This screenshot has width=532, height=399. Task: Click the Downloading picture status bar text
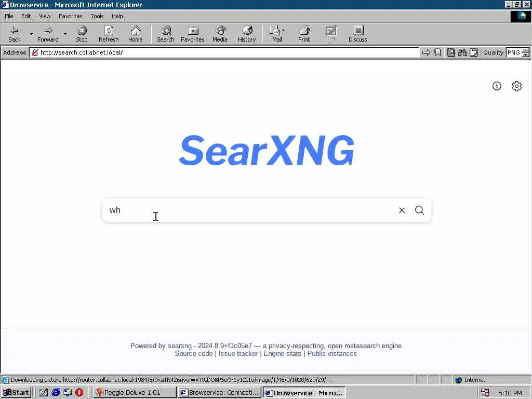pyautogui.click(x=171, y=380)
